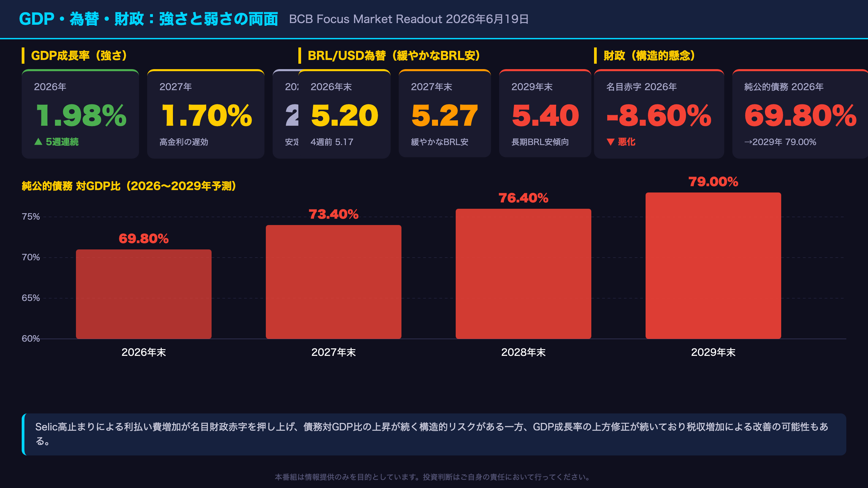Click the 高金利の遅効 caption
The height and width of the screenshot is (488, 868).
tap(184, 142)
